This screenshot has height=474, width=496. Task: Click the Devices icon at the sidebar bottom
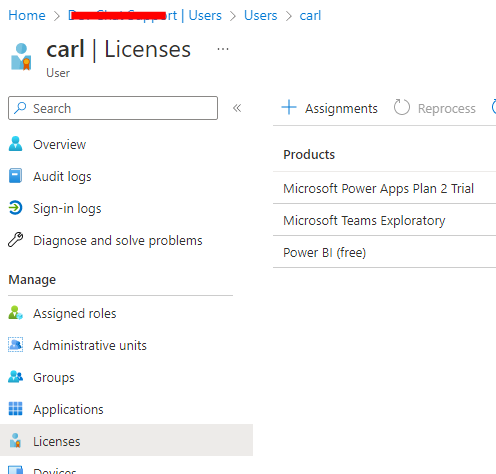pyautogui.click(x=15, y=470)
